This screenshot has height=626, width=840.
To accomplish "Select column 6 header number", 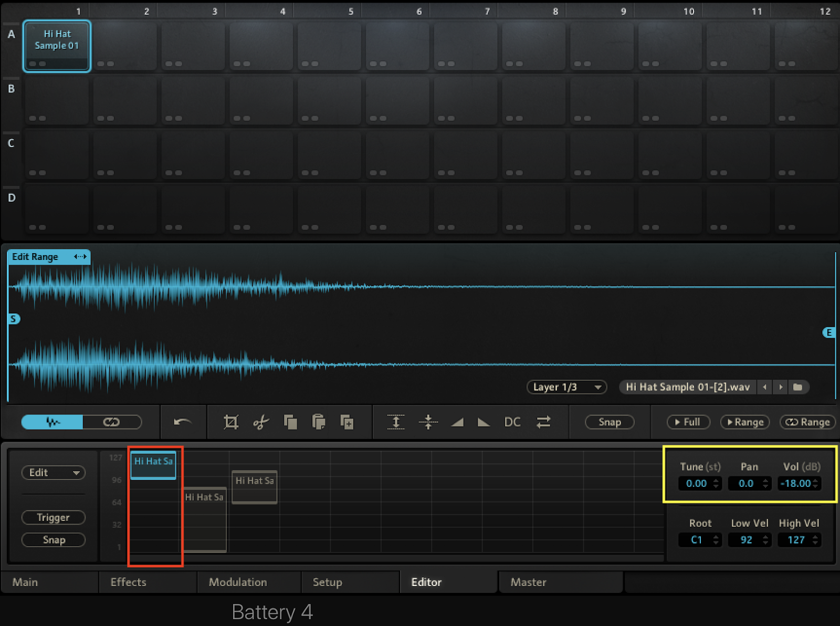I will [419, 11].
